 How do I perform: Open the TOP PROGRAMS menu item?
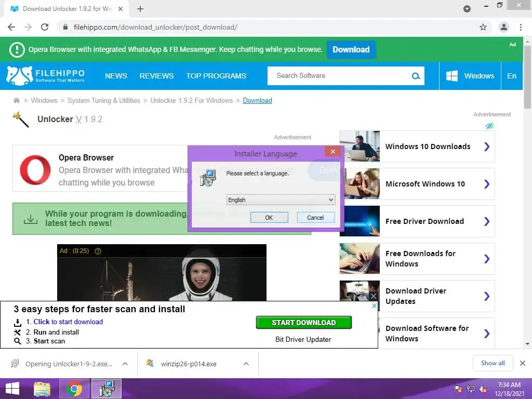click(216, 76)
